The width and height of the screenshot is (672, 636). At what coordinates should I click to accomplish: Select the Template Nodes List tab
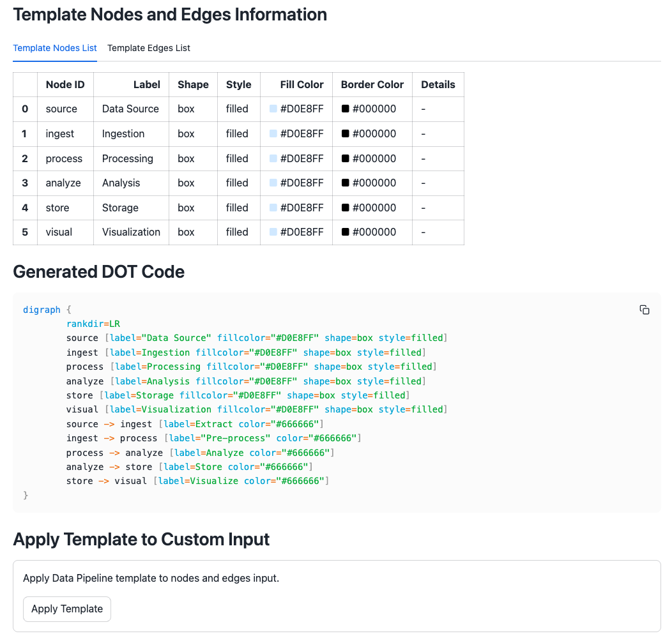pos(55,48)
